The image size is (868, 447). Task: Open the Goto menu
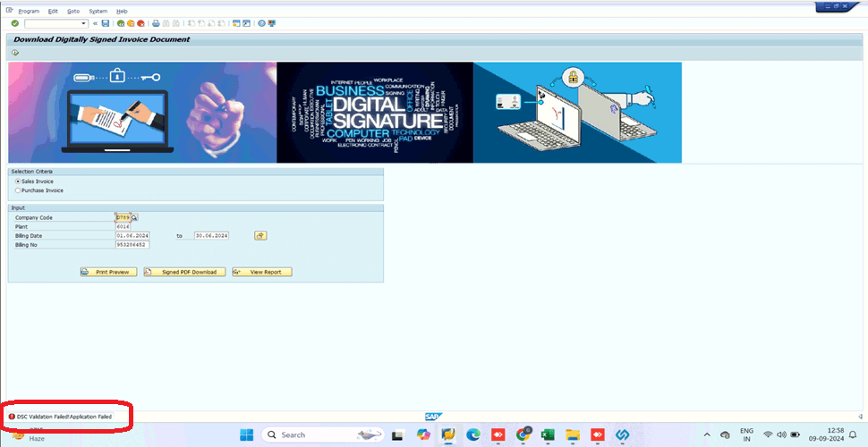(x=73, y=11)
